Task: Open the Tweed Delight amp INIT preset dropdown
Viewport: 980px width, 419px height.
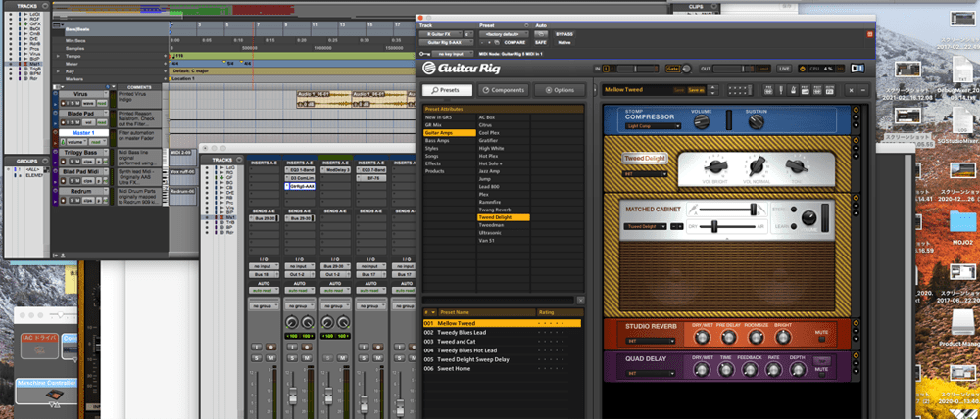Action: 645,174
